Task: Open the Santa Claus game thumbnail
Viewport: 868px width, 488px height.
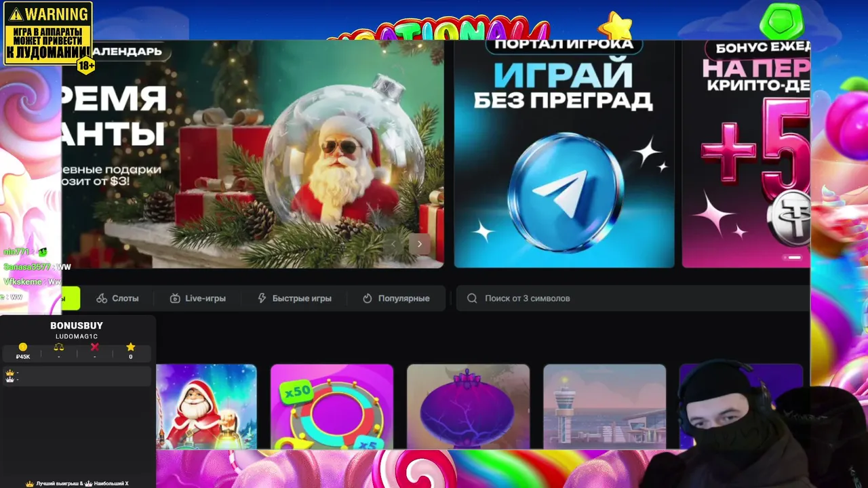Action: 206,407
